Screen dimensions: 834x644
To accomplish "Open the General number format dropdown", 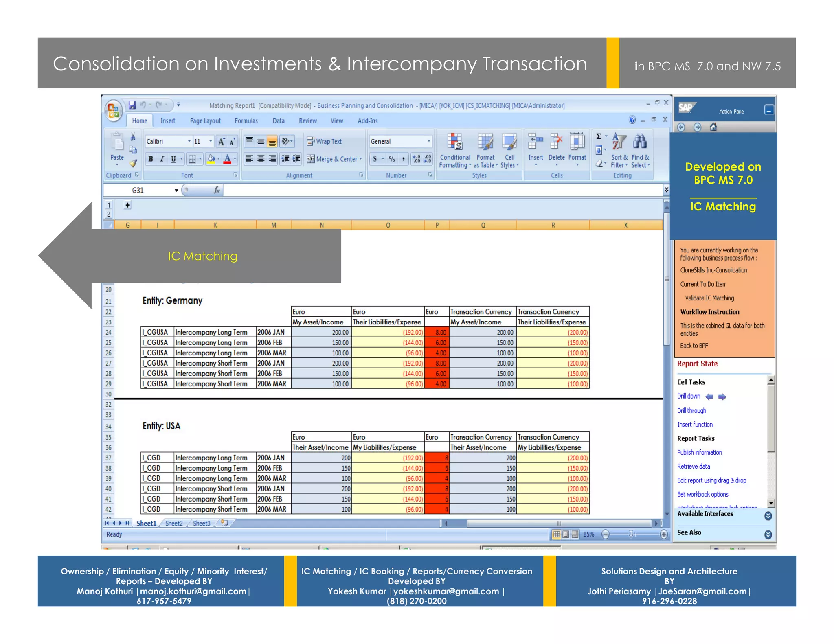I will point(428,141).
